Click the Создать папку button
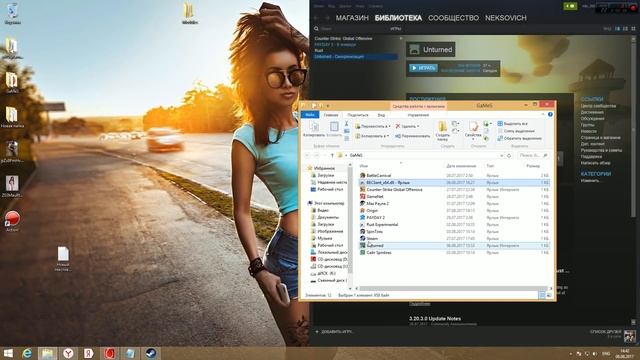 point(442,131)
